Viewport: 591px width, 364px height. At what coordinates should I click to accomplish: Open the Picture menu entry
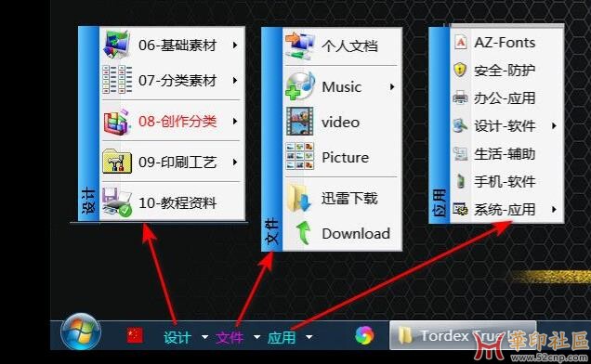[341, 157]
